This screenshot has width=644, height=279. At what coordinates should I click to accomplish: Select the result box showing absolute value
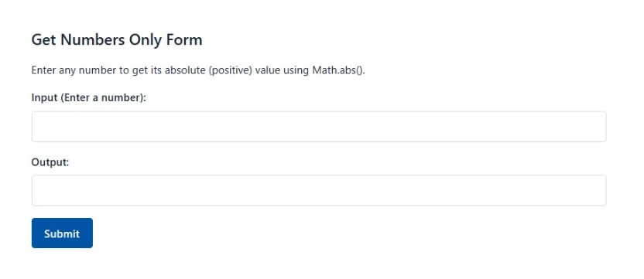click(x=319, y=190)
